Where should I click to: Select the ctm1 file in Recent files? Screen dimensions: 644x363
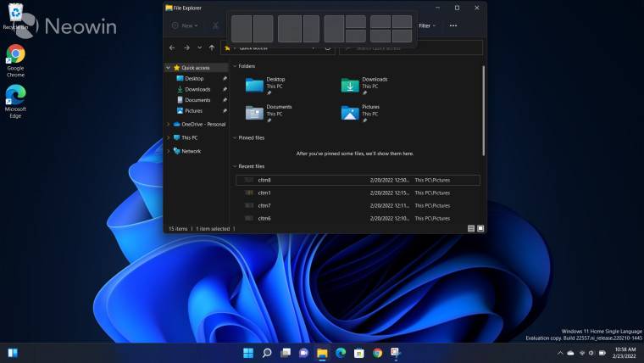point(264,193)
